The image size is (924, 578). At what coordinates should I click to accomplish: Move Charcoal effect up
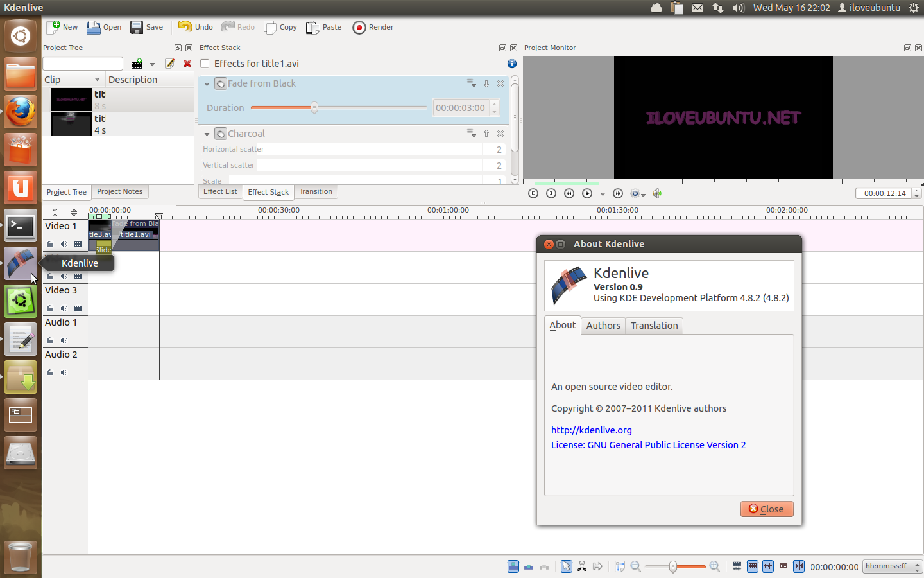[x=486, y=134]
